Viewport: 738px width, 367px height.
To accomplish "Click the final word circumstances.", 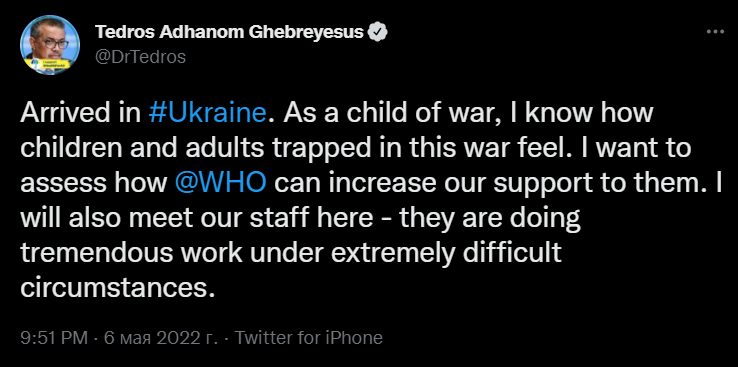I will pyautogui.click(x=113, y=287).
